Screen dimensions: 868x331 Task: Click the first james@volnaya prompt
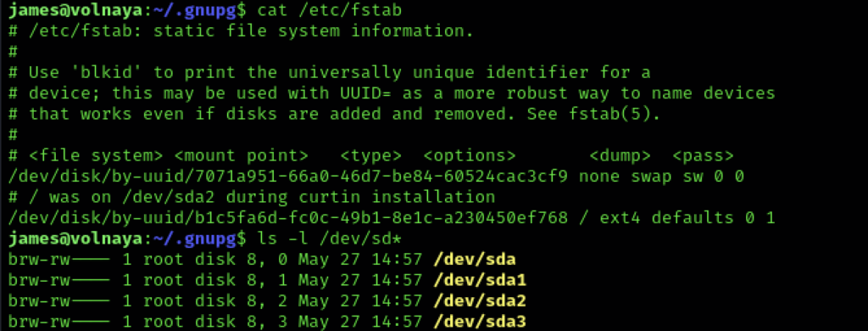click(x=75, y=10)
